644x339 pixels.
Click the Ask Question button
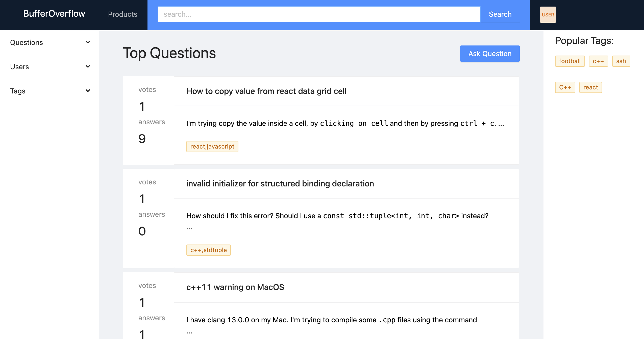point(490,53)
